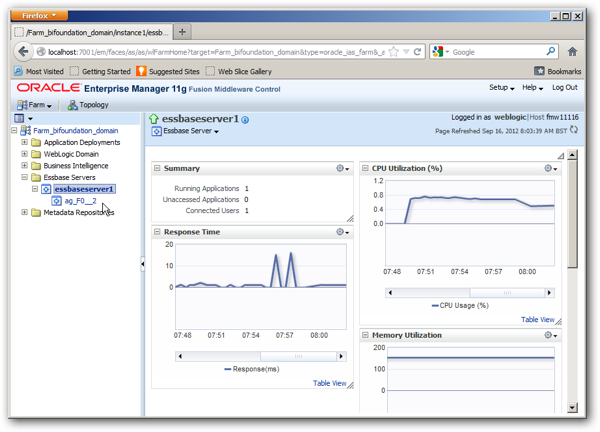Expand the Business Intelligence folder
This screenshot has width=600, height=432.
tap(24, 165)
